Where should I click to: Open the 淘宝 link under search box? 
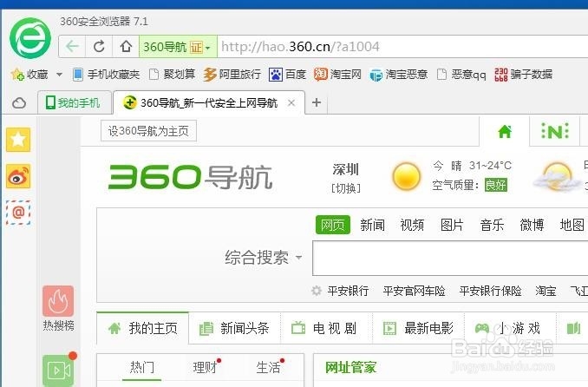546,291
